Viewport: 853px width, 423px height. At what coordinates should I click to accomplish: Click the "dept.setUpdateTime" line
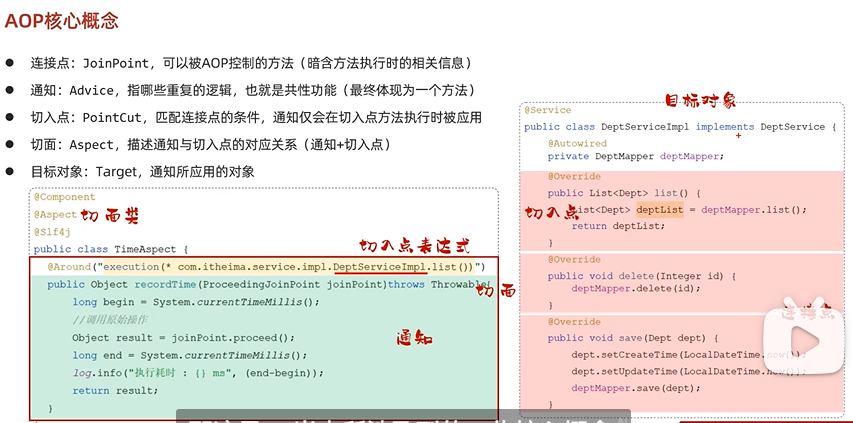(x=689, y=371)
